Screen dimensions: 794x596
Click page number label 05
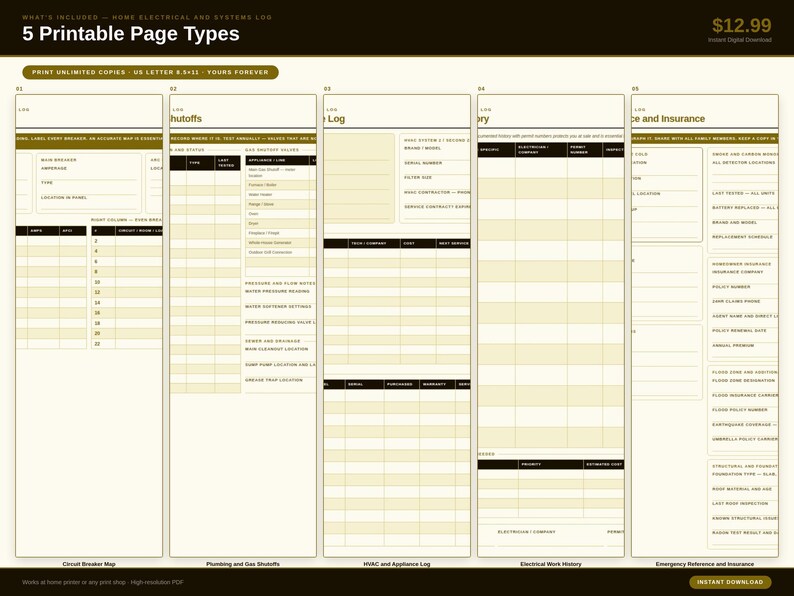tap(635, 89)
